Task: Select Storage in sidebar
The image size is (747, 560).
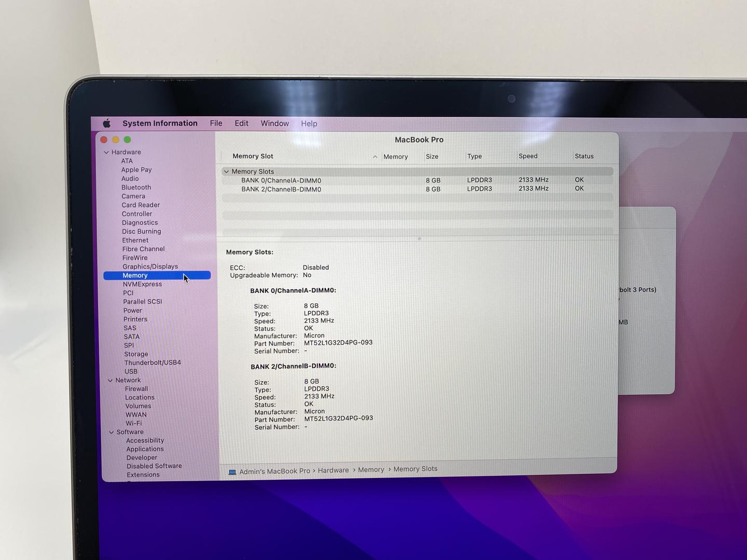Action: [136, 355]
